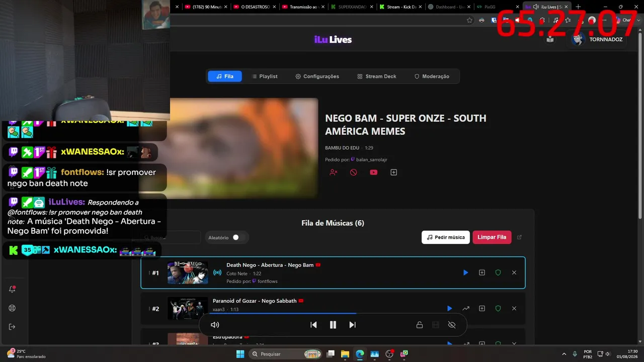Switch to the Dashboard browser tab

449,7
